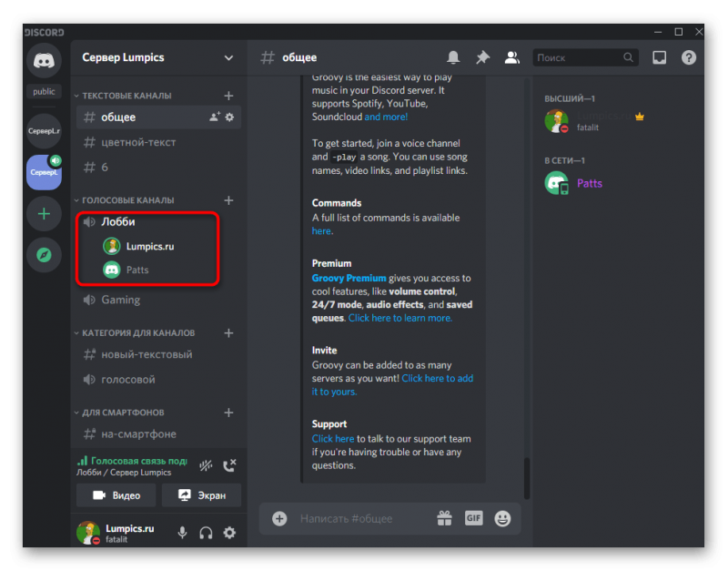Open inbox icon in header
The image size is (728, 571).
[659, 57]
